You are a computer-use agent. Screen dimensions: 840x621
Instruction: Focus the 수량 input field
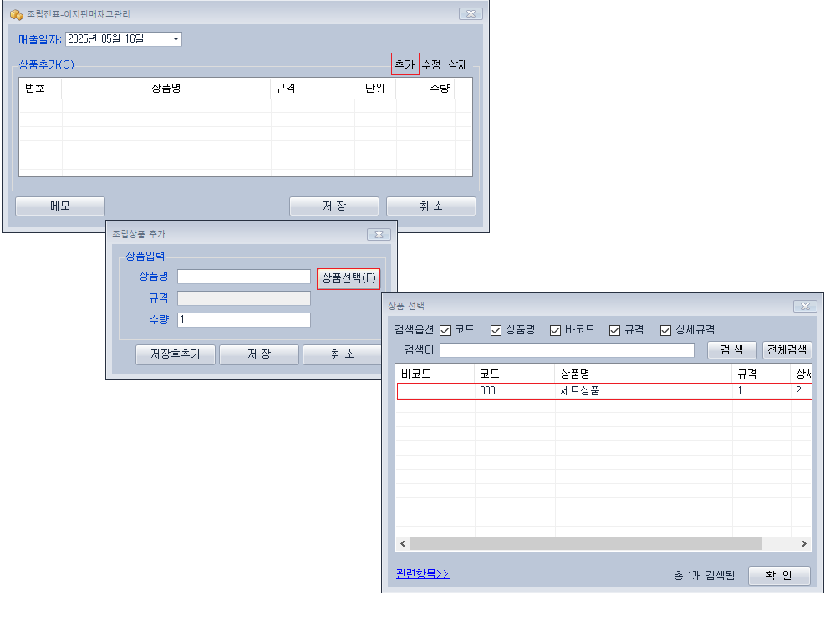pyautogui.click(x=244, y=320)
